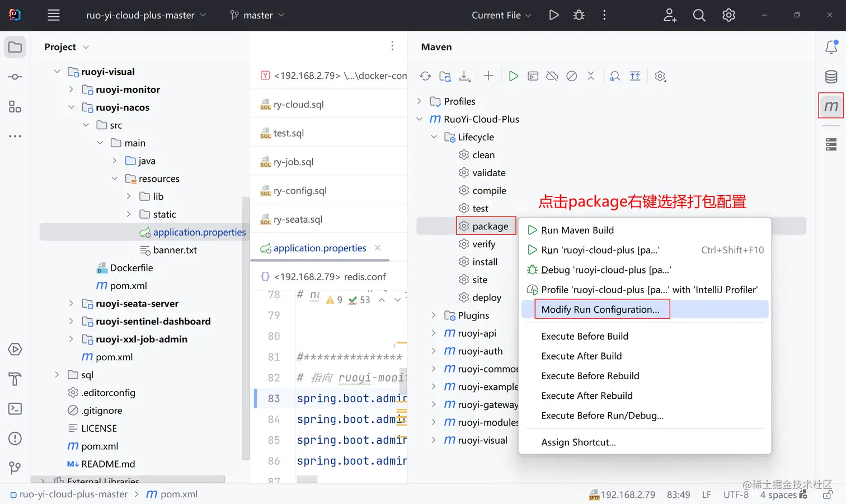Open the Build hammer tool window
The height and width of the screenshot is (504, 846).
point(15,379)
